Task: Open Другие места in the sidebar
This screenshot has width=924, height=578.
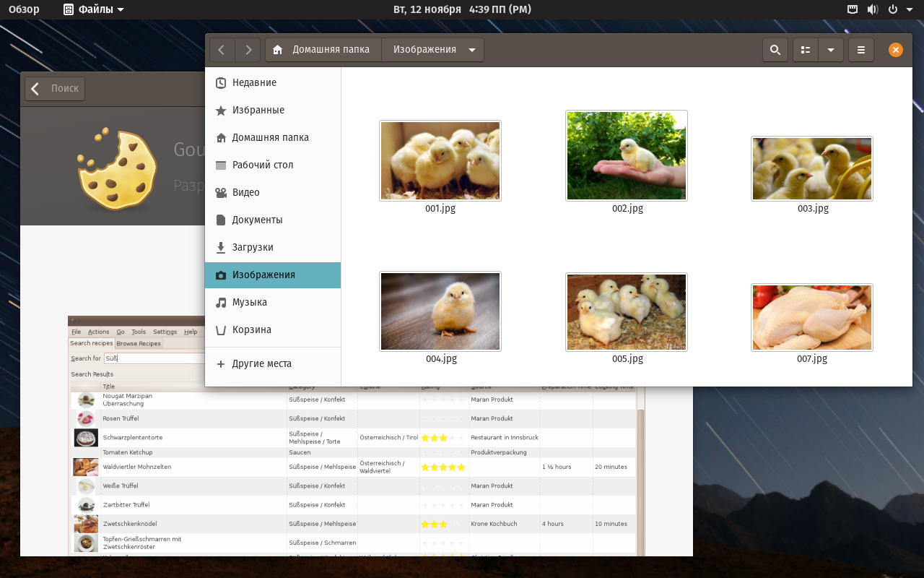Action: (273, 363)
